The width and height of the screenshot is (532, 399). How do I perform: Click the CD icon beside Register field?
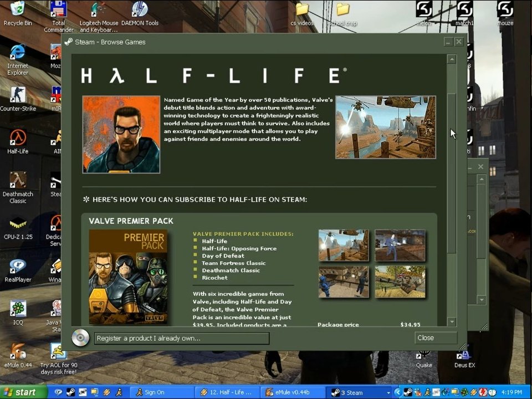80,337
